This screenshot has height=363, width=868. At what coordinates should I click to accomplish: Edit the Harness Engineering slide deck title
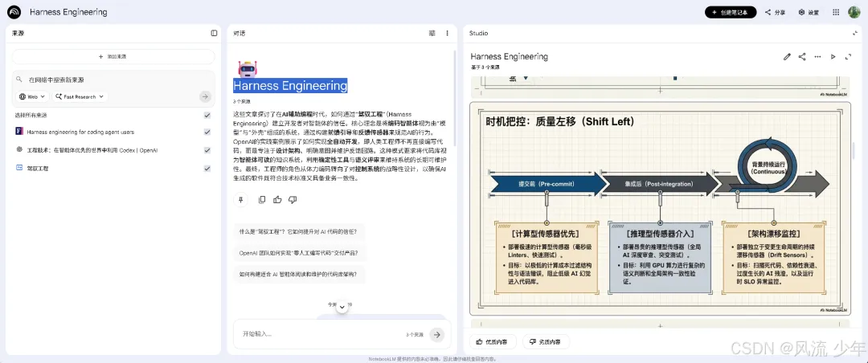click(x=787, y=56)
